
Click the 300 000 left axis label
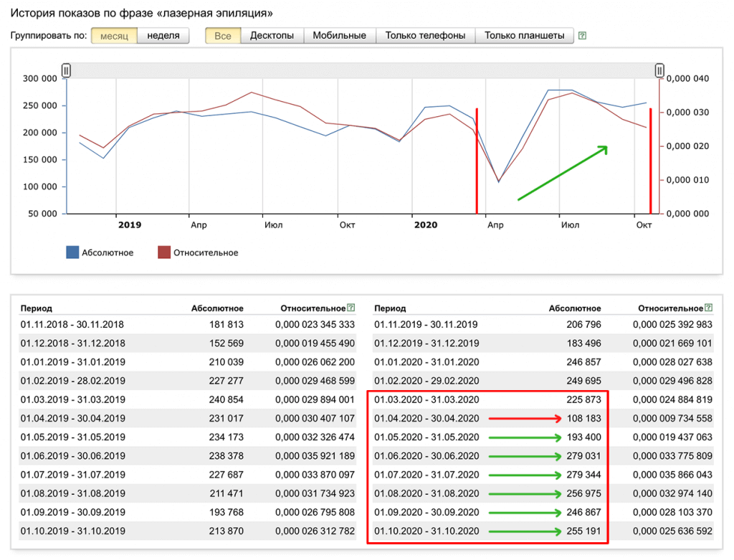[x=40, y=79]
